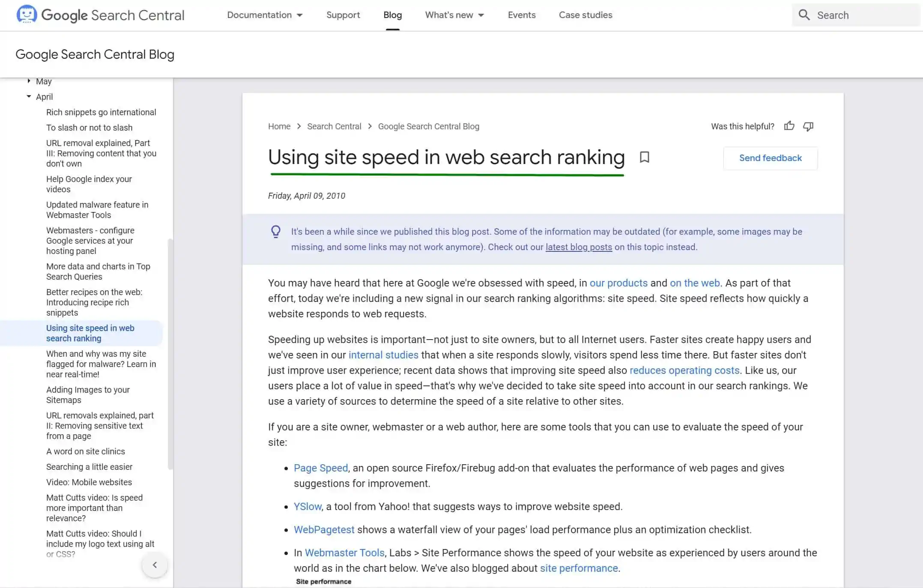This screenshot has height=588, width=923.
Task: Click the lightbulb notice icon
Action: (x=276, y=232)
